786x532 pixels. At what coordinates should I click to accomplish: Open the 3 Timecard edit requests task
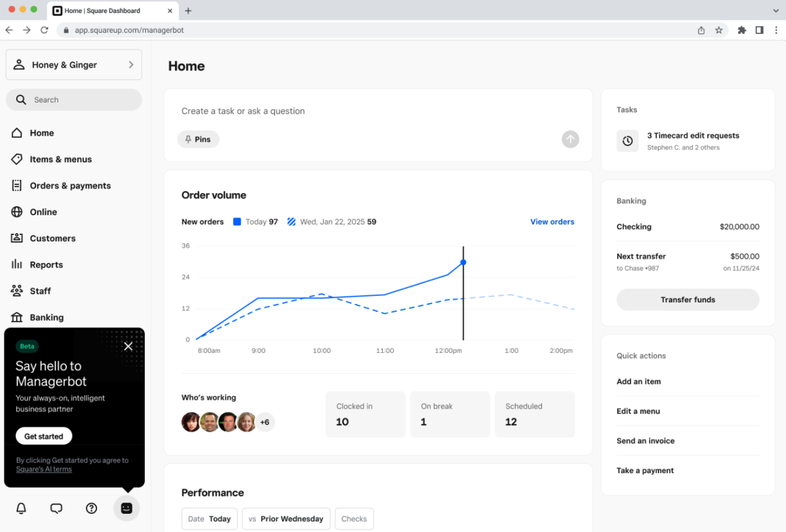688,141
